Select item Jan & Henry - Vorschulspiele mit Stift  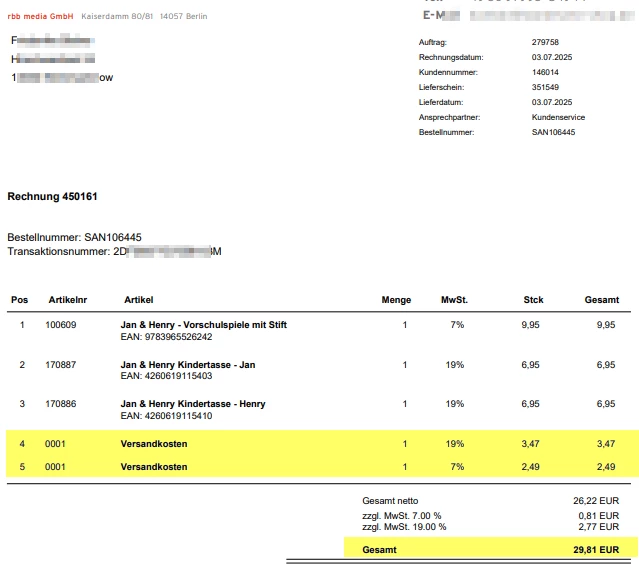point(204,325)
